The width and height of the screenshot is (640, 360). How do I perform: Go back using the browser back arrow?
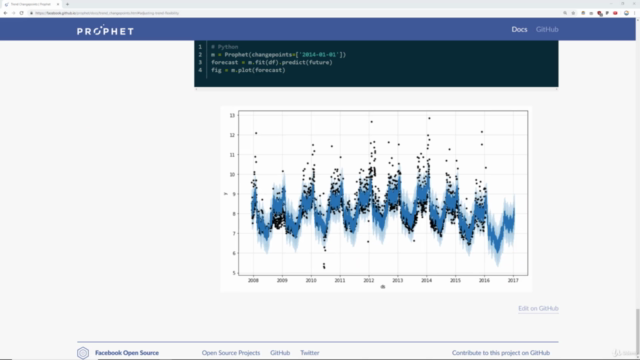tap(5, 13)
